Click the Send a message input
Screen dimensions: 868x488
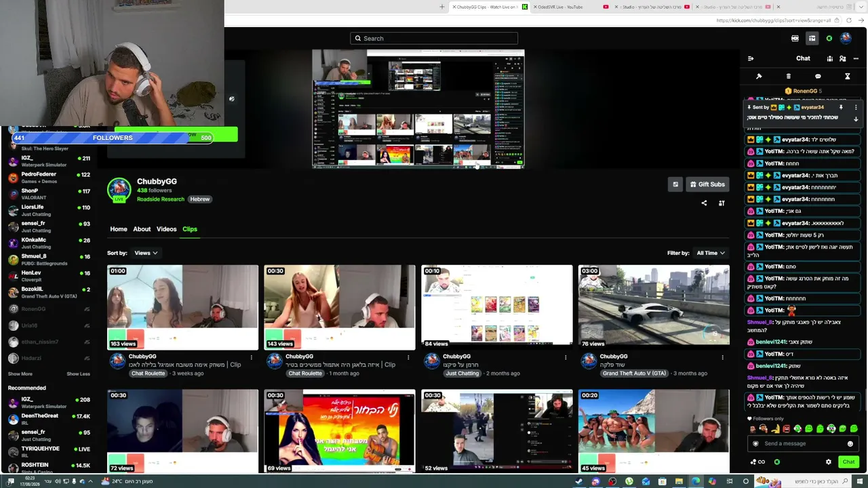point(803,444)
